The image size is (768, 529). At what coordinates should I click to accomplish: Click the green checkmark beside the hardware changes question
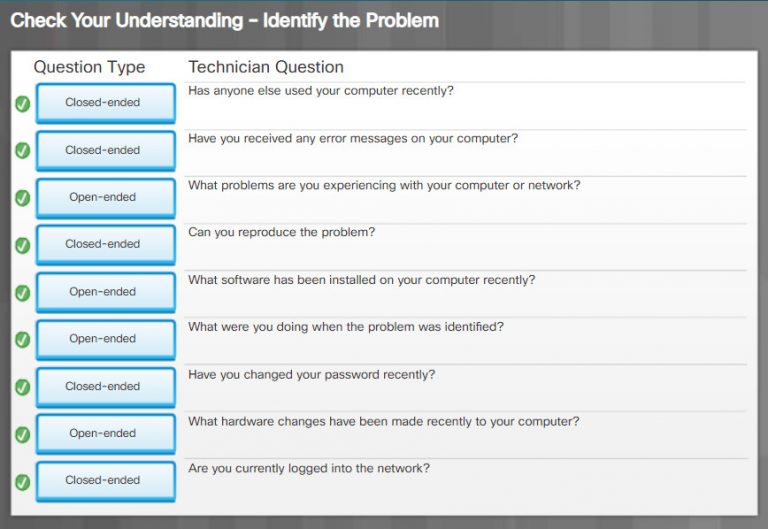(23, 434)
